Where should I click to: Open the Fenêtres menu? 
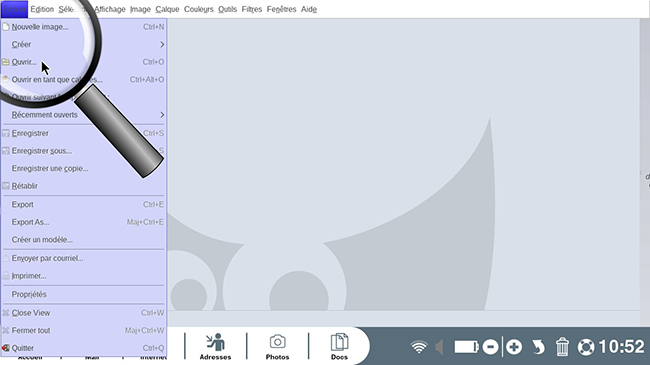click(281, 9)
